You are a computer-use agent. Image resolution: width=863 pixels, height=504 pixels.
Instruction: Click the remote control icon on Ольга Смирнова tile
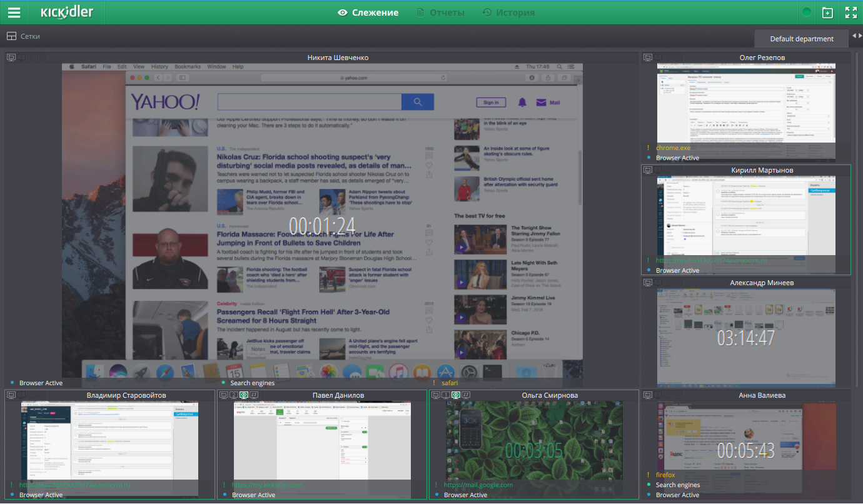466,395
